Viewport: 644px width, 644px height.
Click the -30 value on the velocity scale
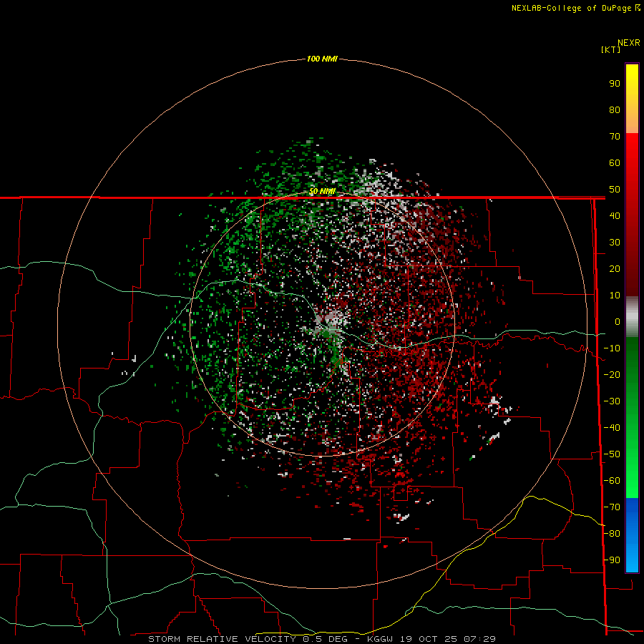[612, 401]
